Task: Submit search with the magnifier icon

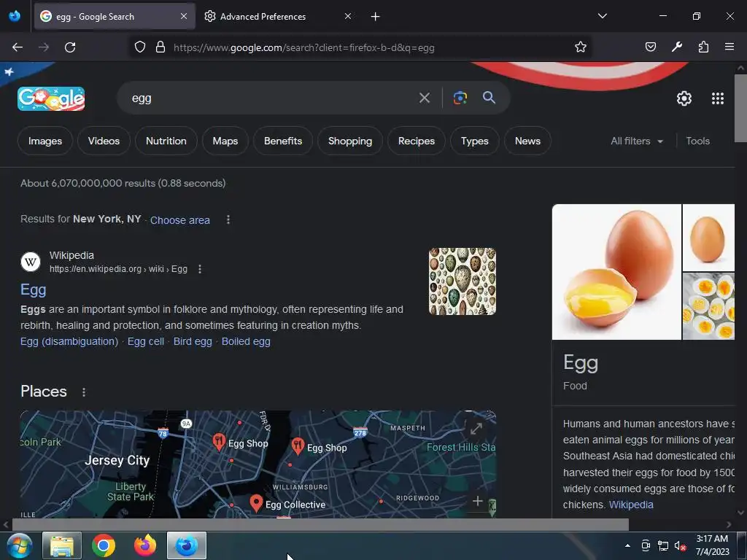Action: [x=489, y=98]
